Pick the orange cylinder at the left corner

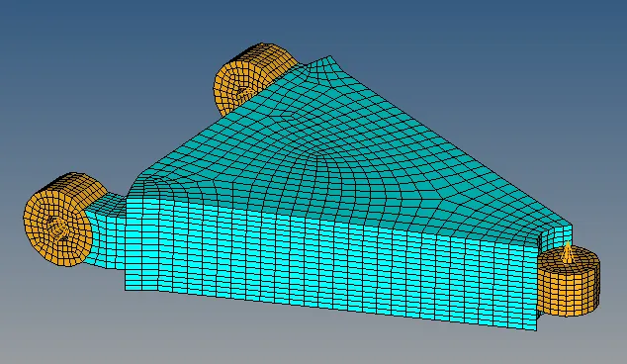click(x=64, y=220)
